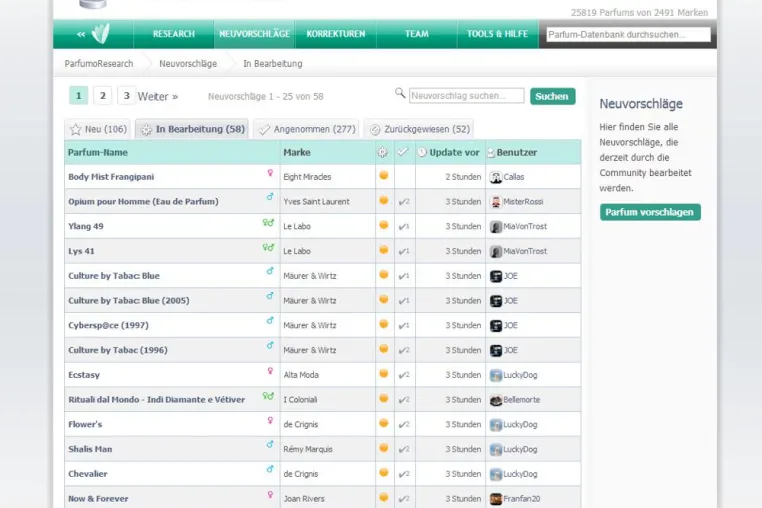The image size is (762, 508).
Task: Open the RESEARCH menu
Action: click(173, 34)
